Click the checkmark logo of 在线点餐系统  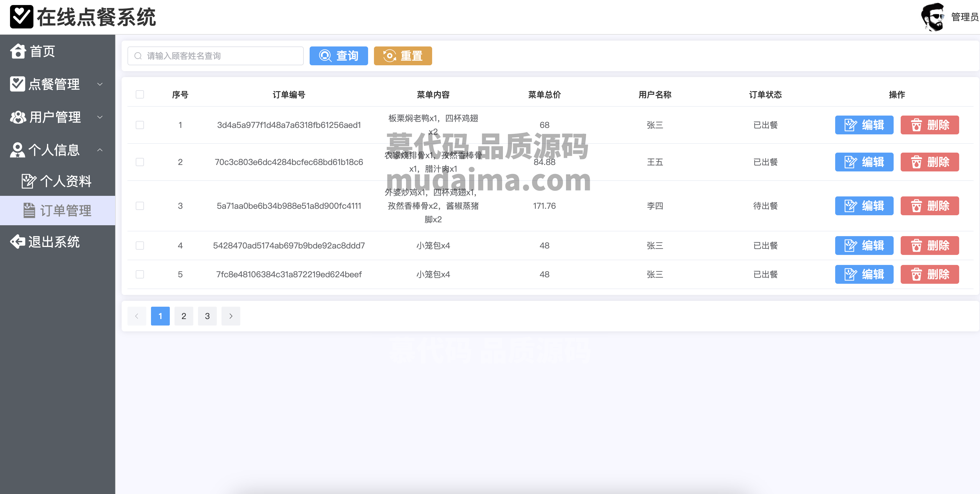[22, 17]
